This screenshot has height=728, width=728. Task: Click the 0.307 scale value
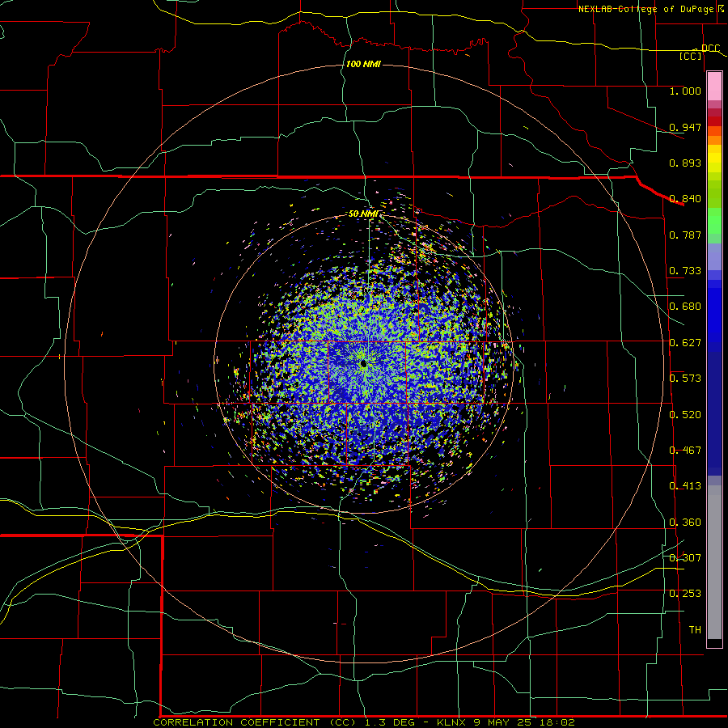685,558
